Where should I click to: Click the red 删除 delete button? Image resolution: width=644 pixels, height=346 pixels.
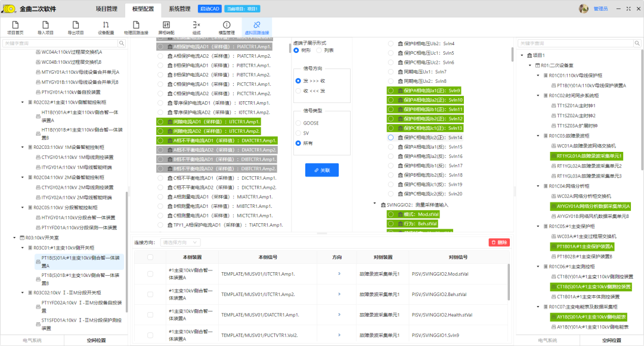click(499, 242)
